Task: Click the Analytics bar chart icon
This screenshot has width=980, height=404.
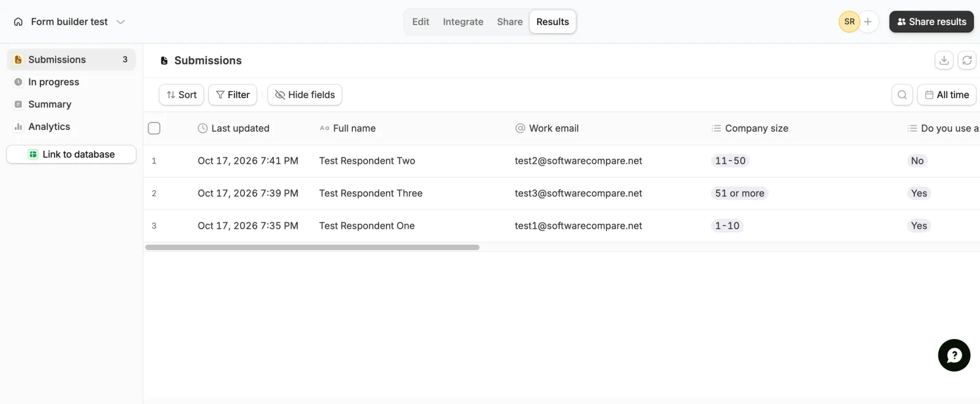Action: tap(18, 126)
